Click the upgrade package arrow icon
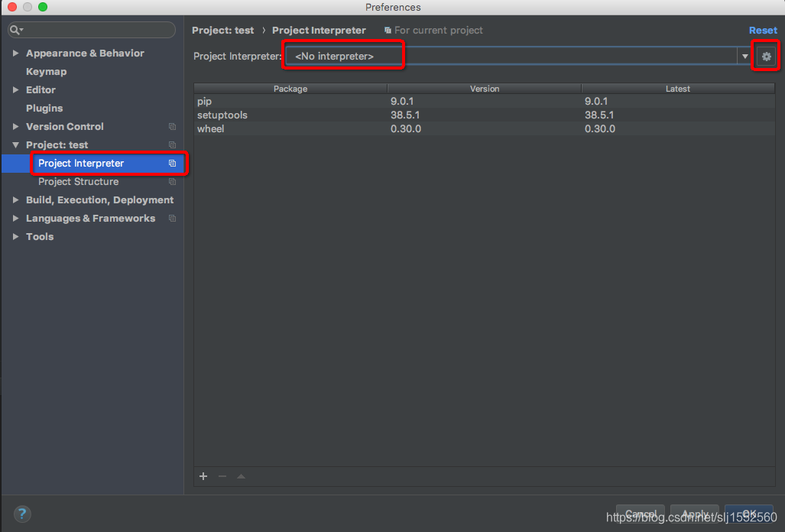This screenshot has height=532, width=785. tap(242, 476)
